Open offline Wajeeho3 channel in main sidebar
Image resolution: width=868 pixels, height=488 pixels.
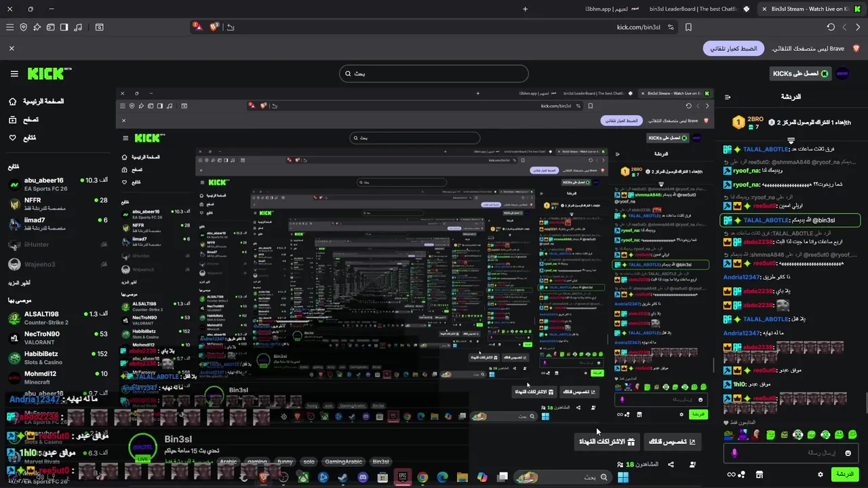coord(57,264)
